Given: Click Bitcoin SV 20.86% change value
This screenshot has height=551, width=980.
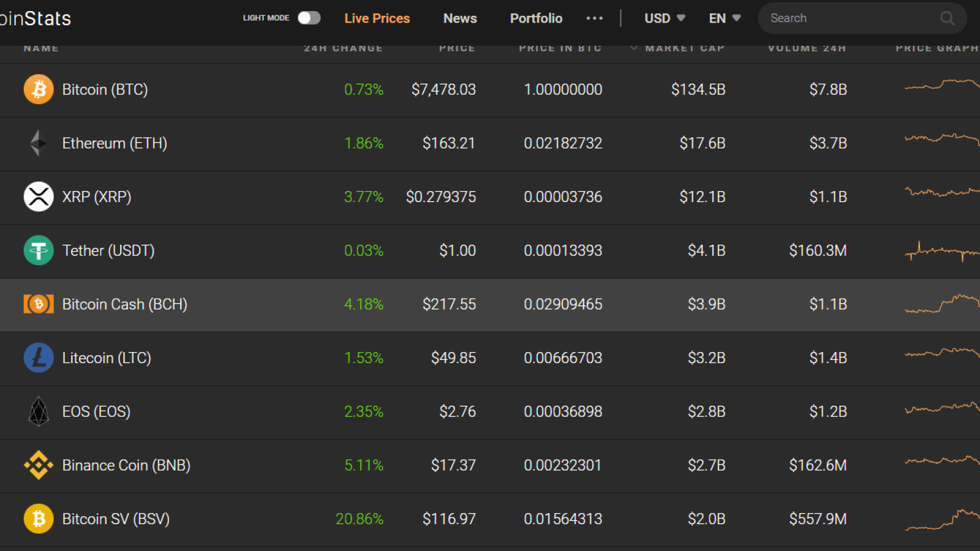Looking at the screenshot, I should (x=360, y=519).
